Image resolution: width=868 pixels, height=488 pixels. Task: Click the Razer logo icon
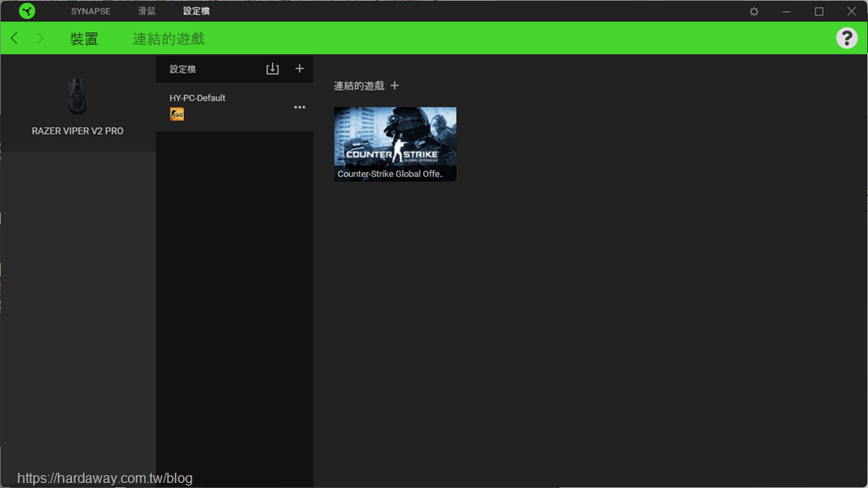(26, 11)
